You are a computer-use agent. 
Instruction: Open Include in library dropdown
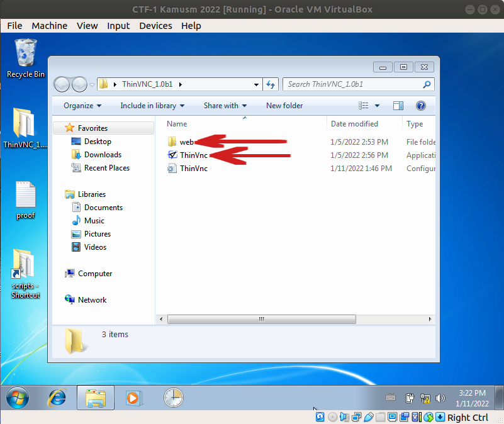152,106
